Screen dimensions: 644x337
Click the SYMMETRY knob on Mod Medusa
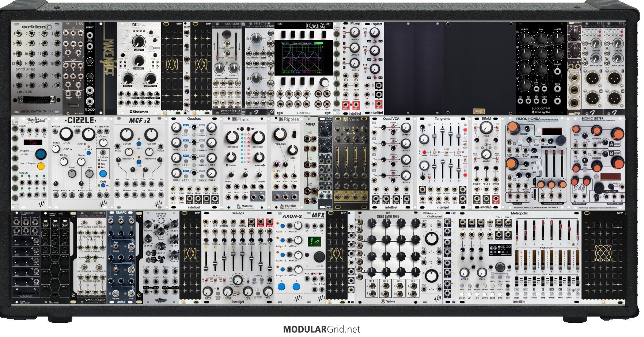(150, 78)
